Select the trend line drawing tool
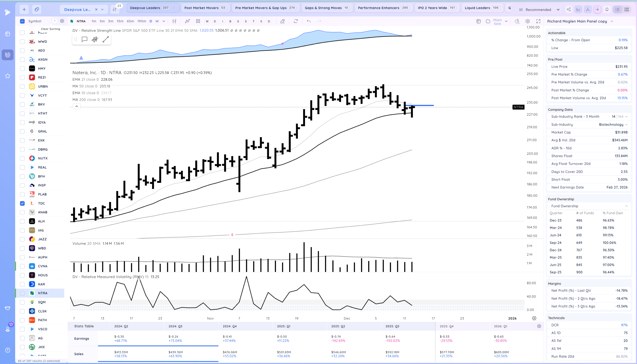 106,39
